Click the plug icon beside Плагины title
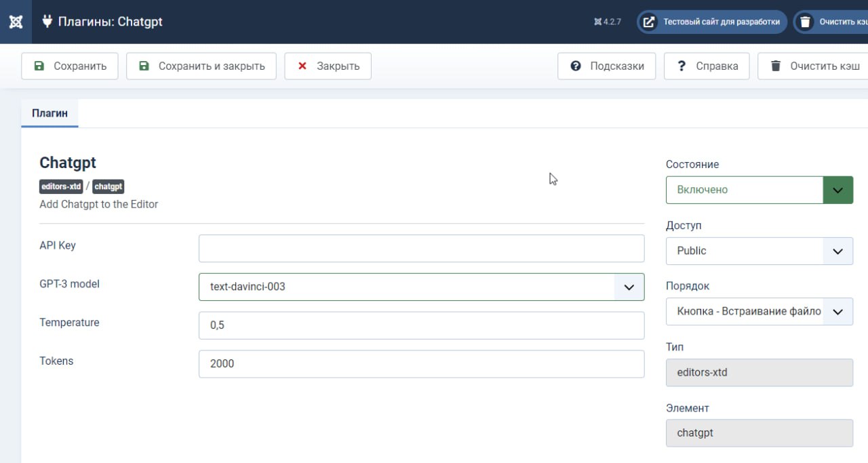The width and height of the screenshot is (868, 463). pyautogui.click(x=47, y=22)
